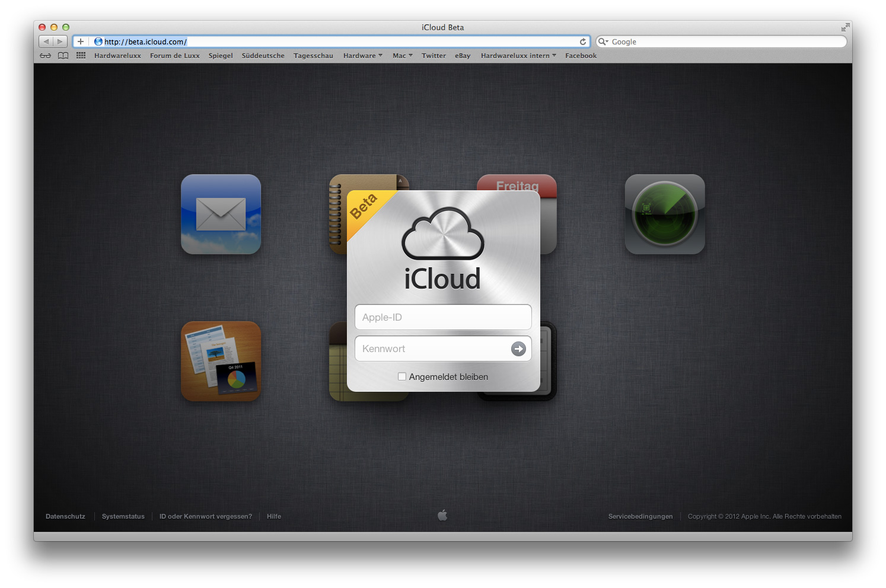Click the add bookmark plus button

click(x=81, y=41)
